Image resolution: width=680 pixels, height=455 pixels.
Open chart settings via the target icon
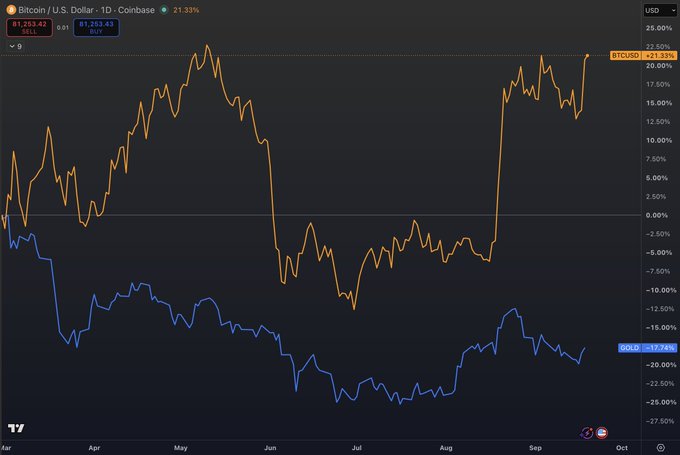(x=660, y=448)
